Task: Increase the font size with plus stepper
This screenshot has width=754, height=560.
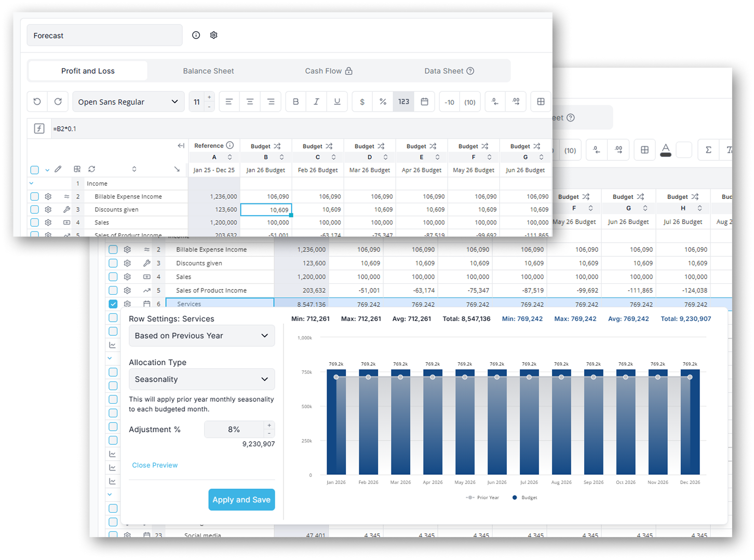Action: pyautogui.click(x=209, y=98)
